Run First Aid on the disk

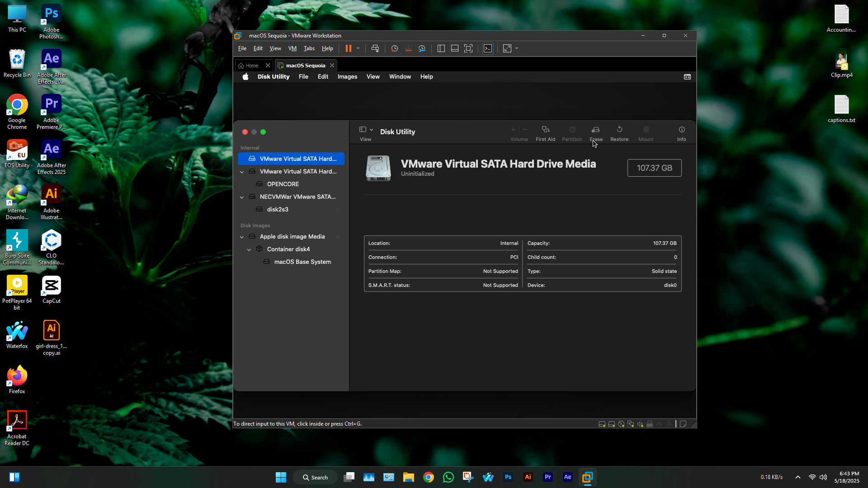[x=545, y=130]
